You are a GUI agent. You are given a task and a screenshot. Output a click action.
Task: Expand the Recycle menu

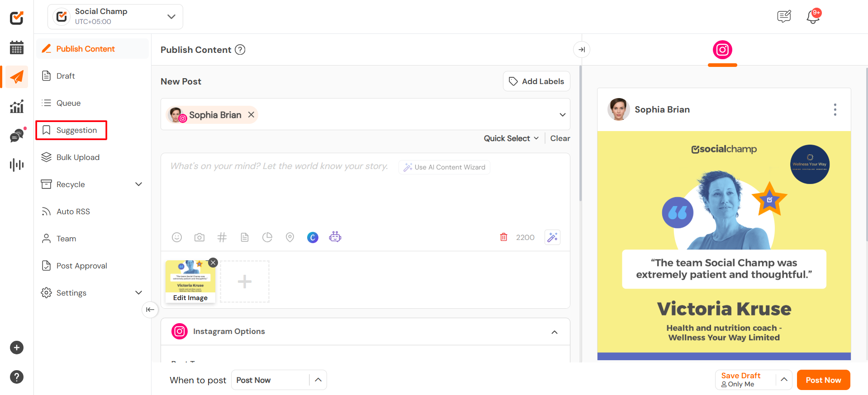pyautogui.click(x=139, y=184)
